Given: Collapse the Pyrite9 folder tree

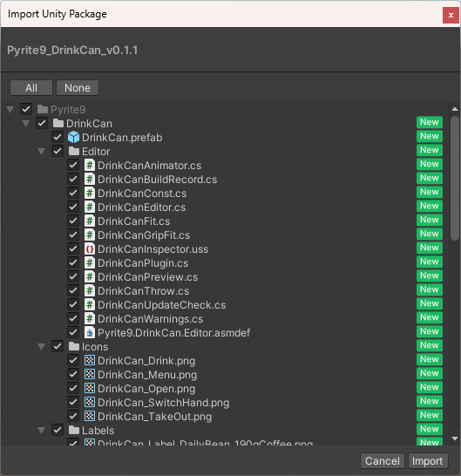Looking at the screenshot, I should [x=10, y=110].
